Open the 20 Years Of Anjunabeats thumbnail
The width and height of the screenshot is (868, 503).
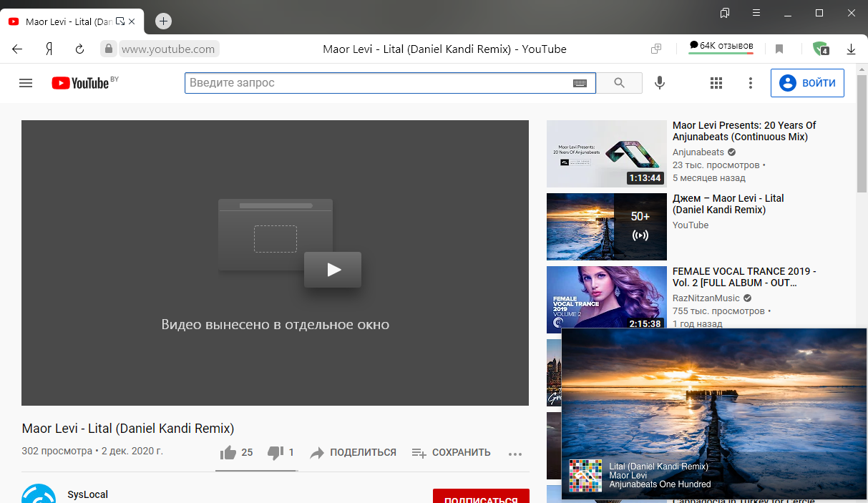(606, 153)
